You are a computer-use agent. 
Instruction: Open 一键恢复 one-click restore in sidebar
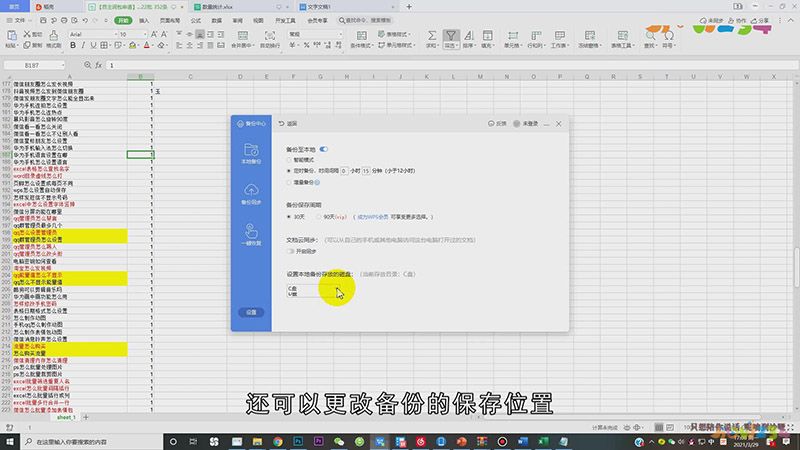click(x=251, y=235)
